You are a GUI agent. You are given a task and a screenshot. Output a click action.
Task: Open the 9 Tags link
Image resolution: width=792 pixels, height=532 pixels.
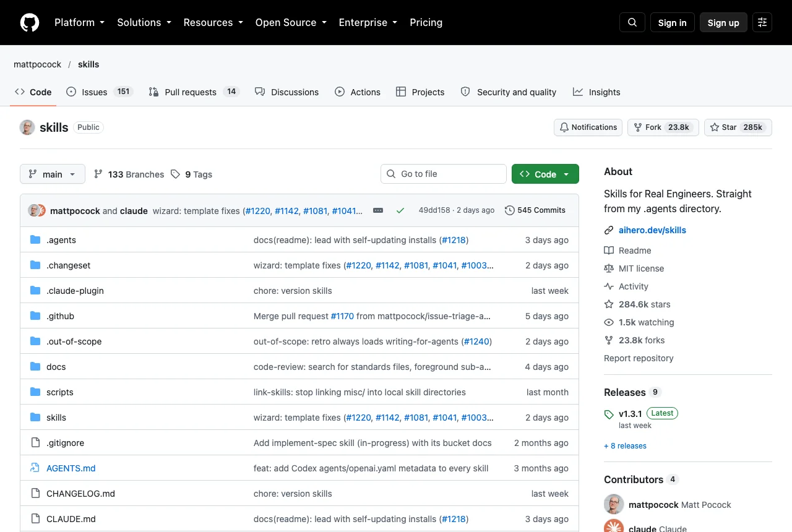[192, 174]
